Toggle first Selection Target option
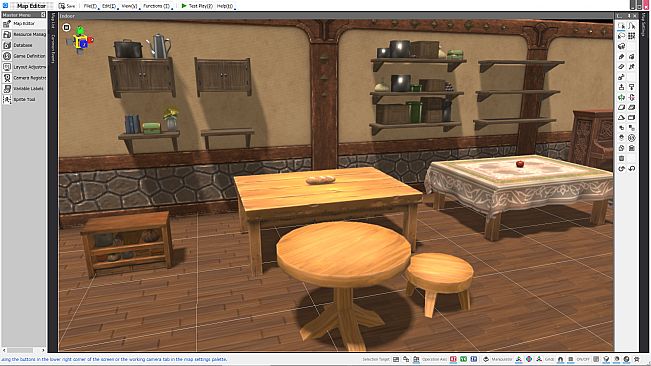 click(x=396, y=359)
